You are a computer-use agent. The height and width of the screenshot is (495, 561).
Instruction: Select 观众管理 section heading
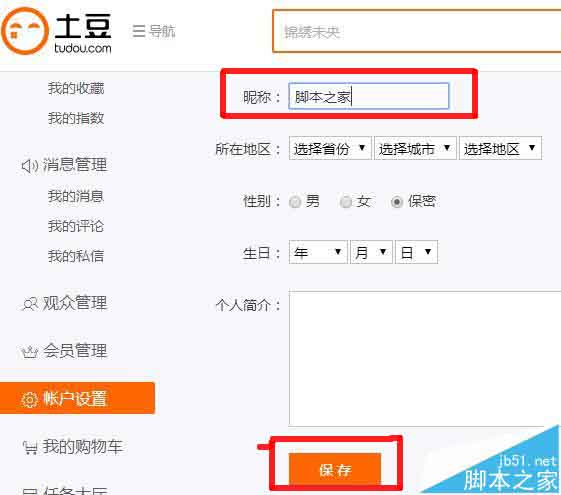coord(75,303)
